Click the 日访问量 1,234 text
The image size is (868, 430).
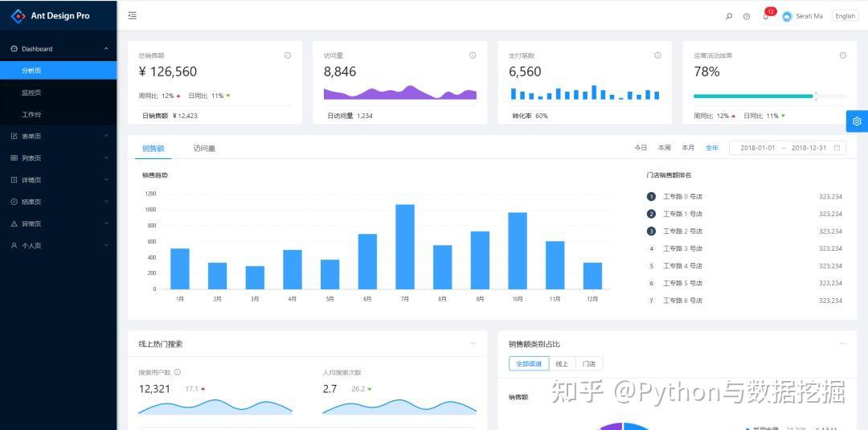(x=350, y=117)
